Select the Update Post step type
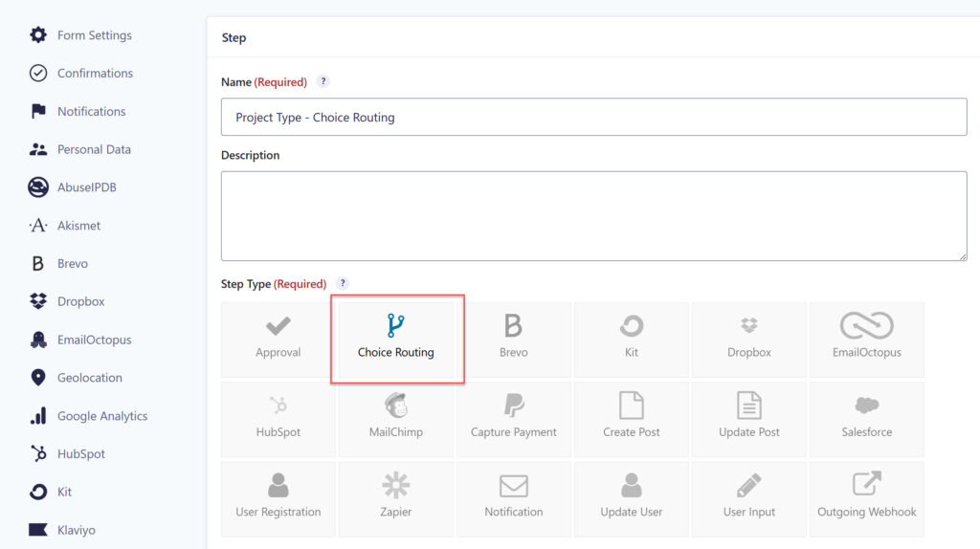 click(748, 420)
